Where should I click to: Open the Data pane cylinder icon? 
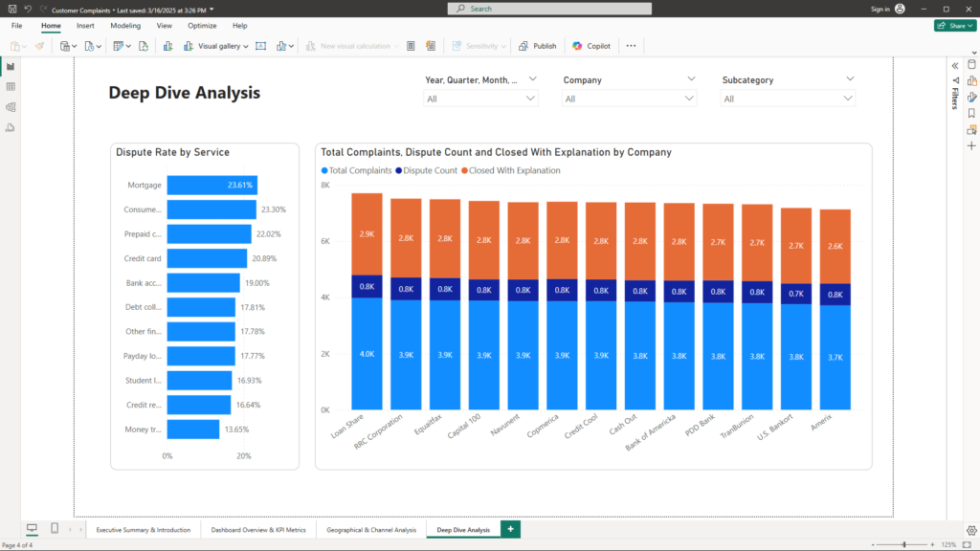[x=971, y=64]
